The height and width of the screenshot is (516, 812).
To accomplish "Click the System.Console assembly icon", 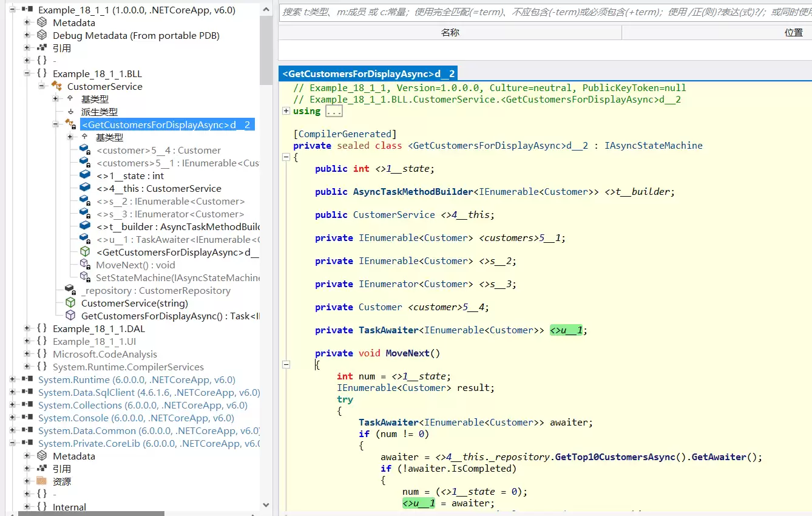I will pos(27,418).
